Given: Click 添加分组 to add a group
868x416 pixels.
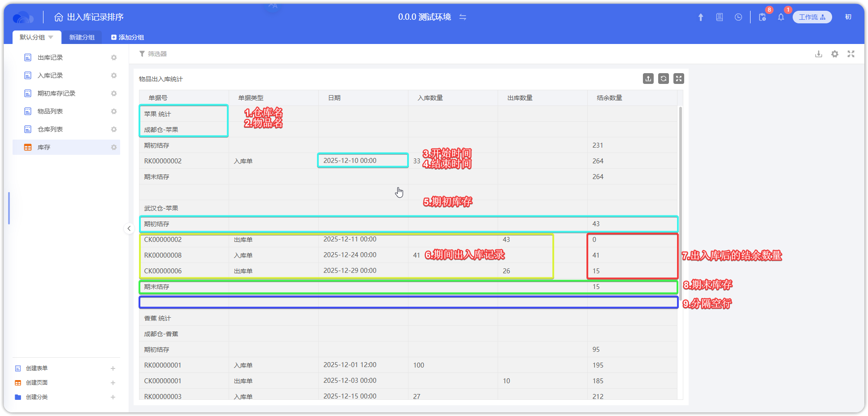Looking at the screenshot, I should click(x=128, y=37).
